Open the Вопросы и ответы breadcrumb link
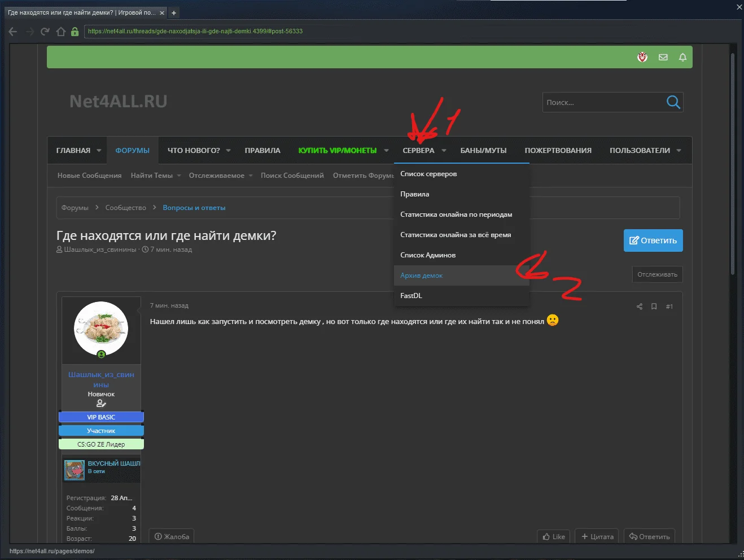This screenshot has width=744, height=560. [x=194, y=208]
